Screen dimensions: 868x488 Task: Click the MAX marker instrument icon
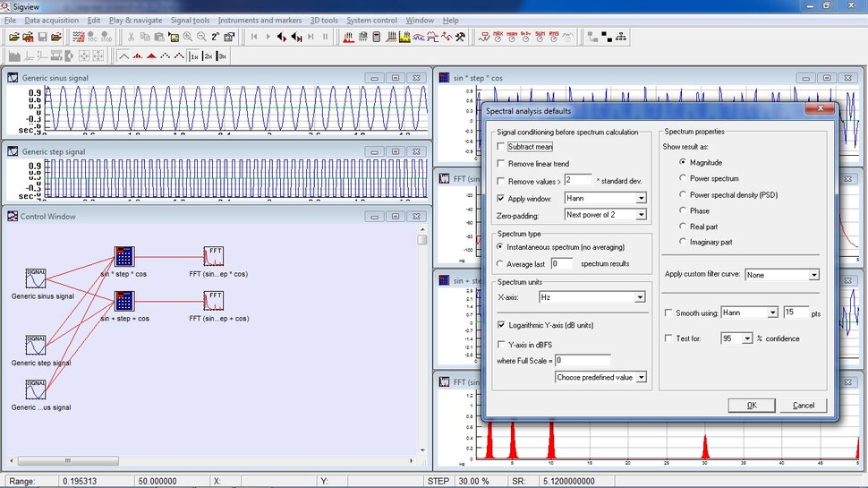pos(498,37)
